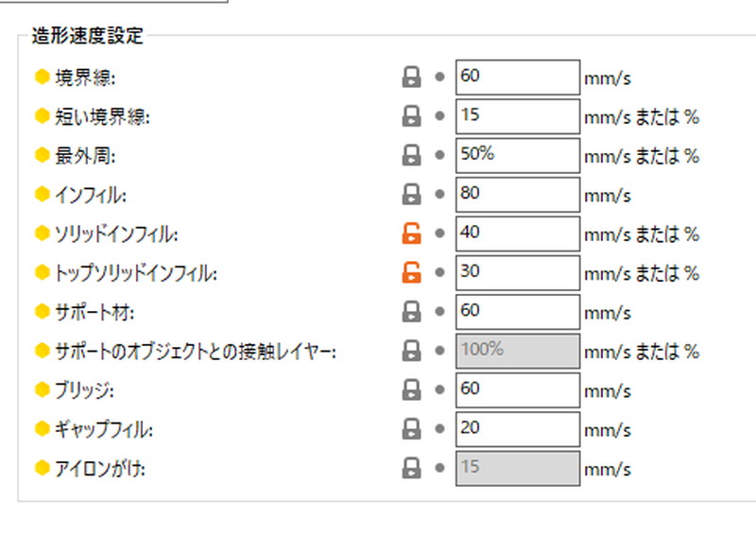This screenshot has height=535, width=756.
Task: Click the lock icon for アイロンがけ
Action: [411, 468]
